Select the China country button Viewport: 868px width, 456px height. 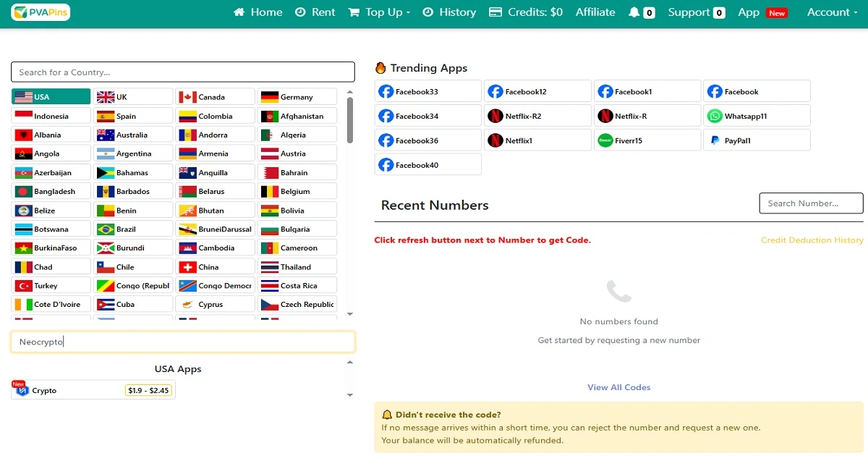[216, 266]
